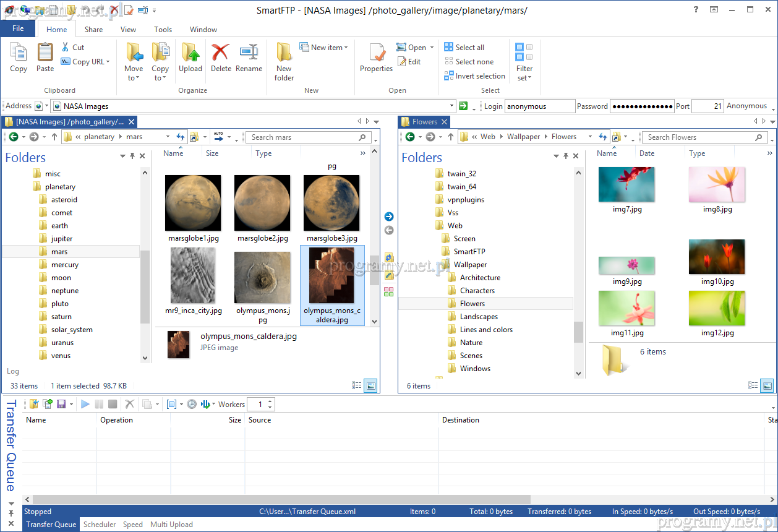Viewport: 778px width, 532px height.
Task: Open the Scheduler tab at bottom
Action: [100, 525]
